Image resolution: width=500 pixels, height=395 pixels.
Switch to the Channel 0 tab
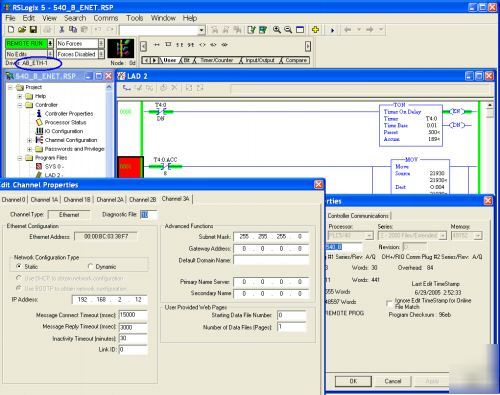[14, 200]
